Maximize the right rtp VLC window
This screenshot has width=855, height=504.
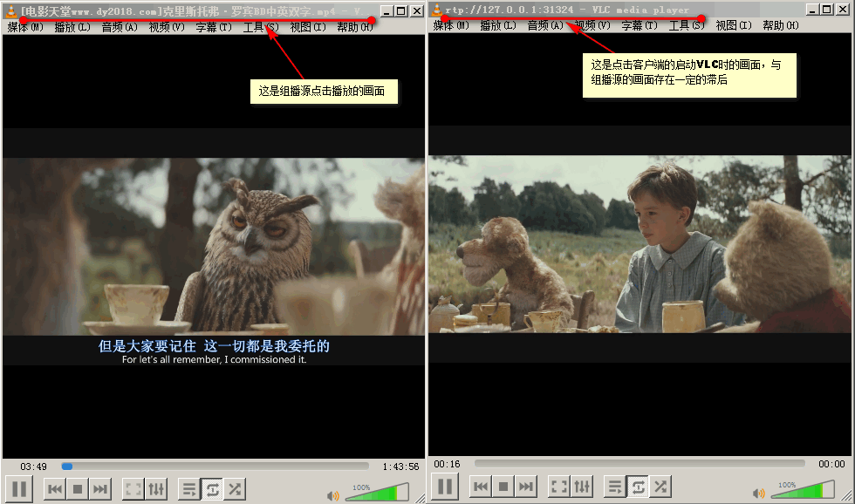[x=827, y=9]
